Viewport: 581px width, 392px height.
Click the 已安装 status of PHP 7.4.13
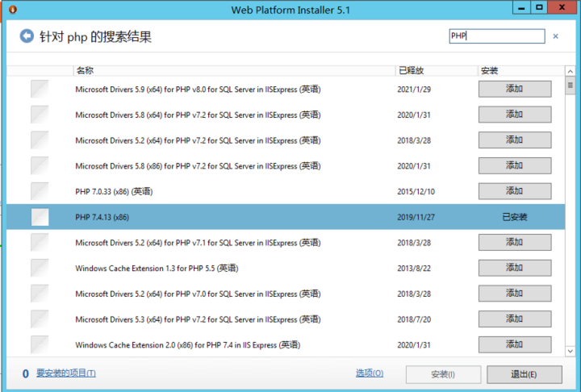pos(515,217)
